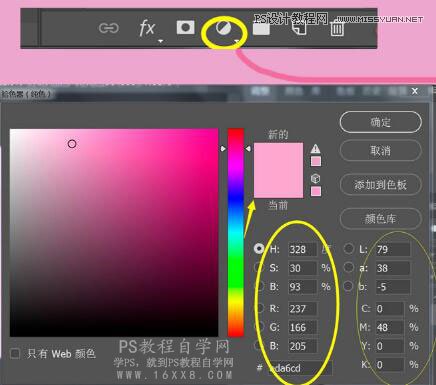The image size is (436, 385).
Task: Select the S saturation radio button
Action: [x=259, y=267]
